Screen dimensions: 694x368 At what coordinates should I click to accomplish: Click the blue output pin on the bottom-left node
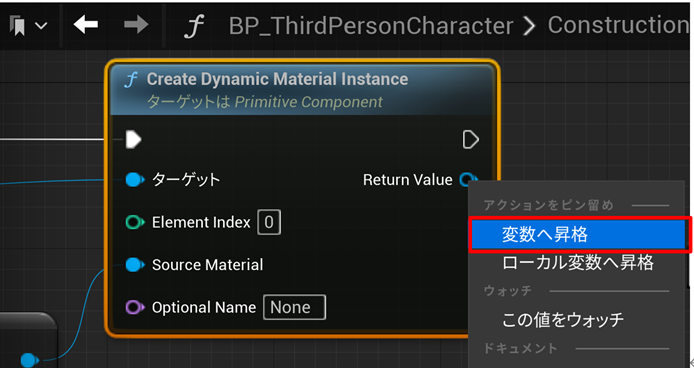29,360
